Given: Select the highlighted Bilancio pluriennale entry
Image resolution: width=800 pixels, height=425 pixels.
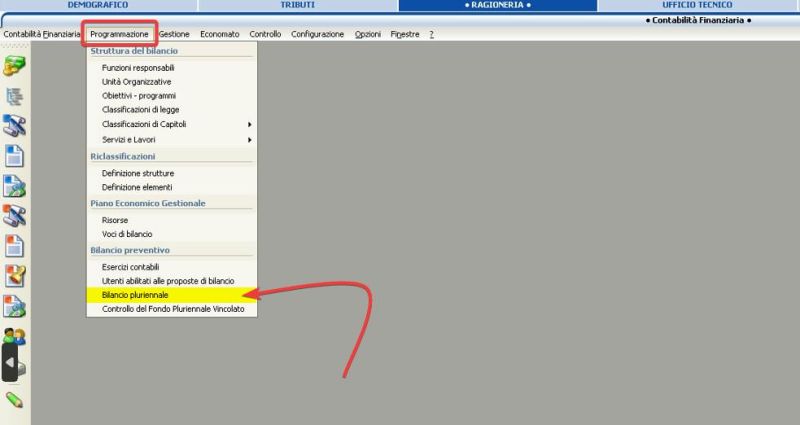Looking at the screenshot, I should [x=172, y=295].
